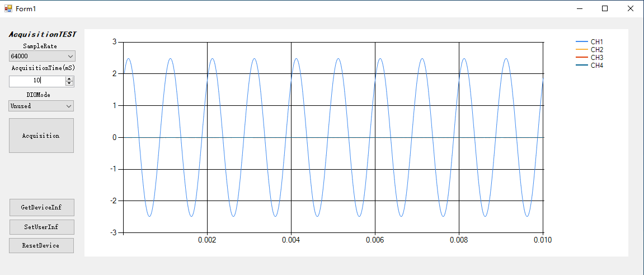Screen dimensions: 644x275
Task: Select the CH1 legend label
Action: [596, 42]
